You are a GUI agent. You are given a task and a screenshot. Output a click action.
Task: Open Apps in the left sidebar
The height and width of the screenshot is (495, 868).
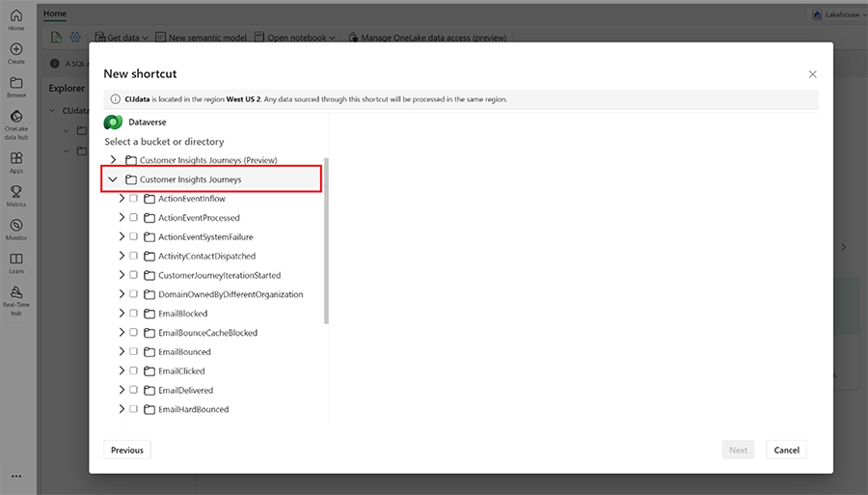16,163
